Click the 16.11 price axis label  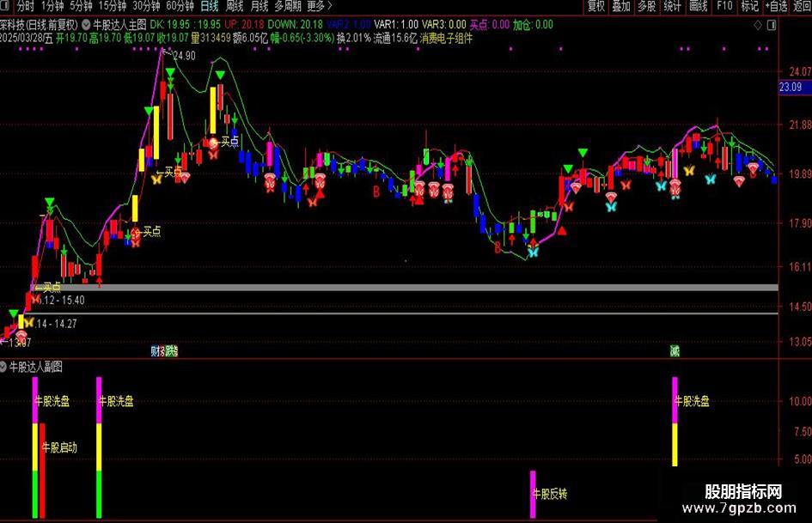coord(800,267)
